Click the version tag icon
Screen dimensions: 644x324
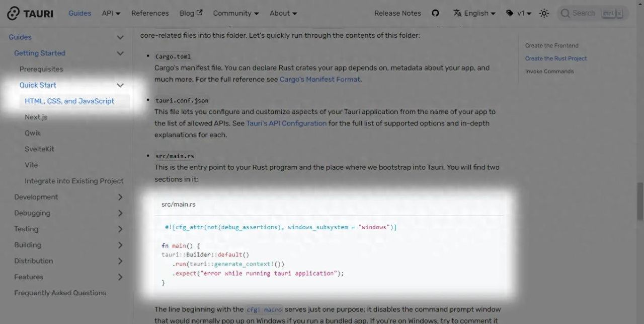point(510,13)
